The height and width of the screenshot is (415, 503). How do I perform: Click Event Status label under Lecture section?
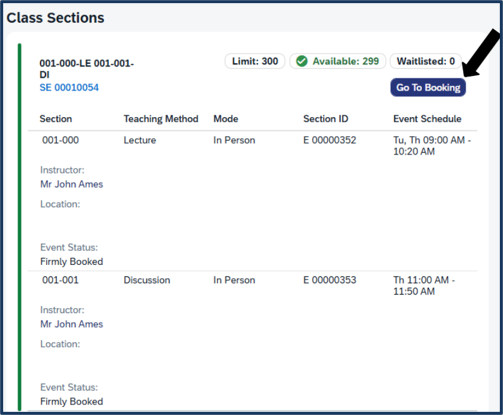pyautogui.click(x=69, y=248)
